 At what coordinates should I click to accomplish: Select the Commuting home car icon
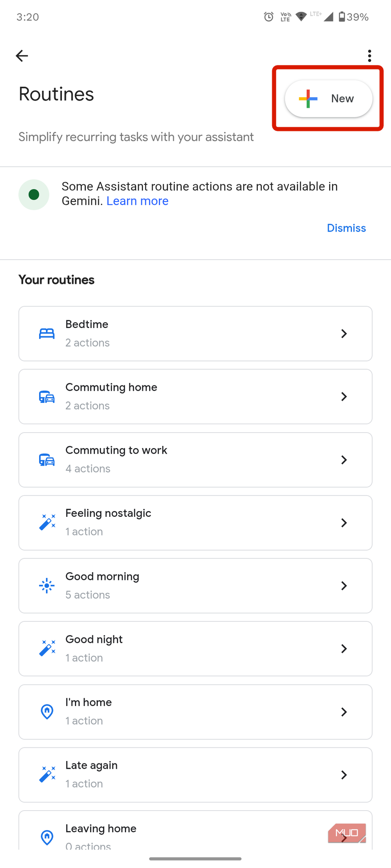click(47, 396)
